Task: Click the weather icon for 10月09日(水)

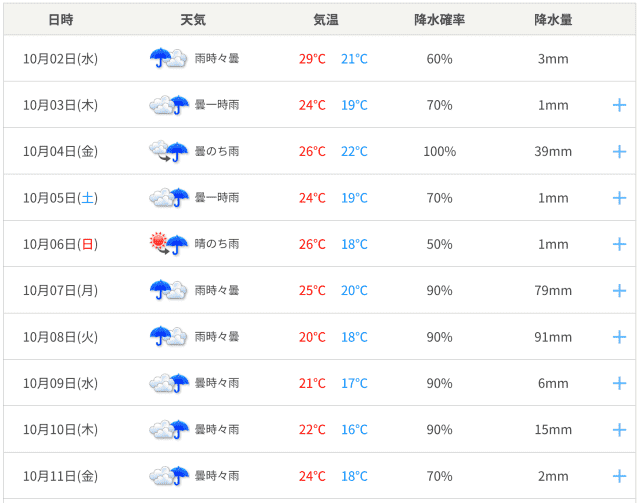Action: click(168, 382)
